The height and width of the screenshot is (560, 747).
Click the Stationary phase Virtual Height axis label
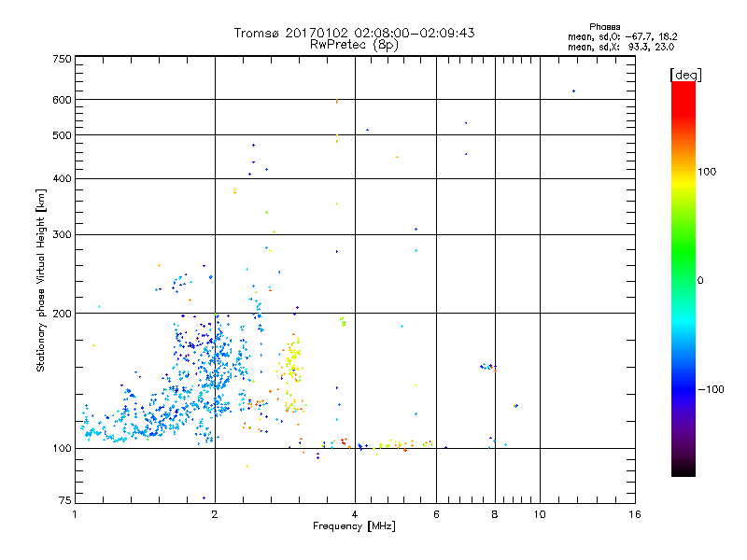click(40, 281)
